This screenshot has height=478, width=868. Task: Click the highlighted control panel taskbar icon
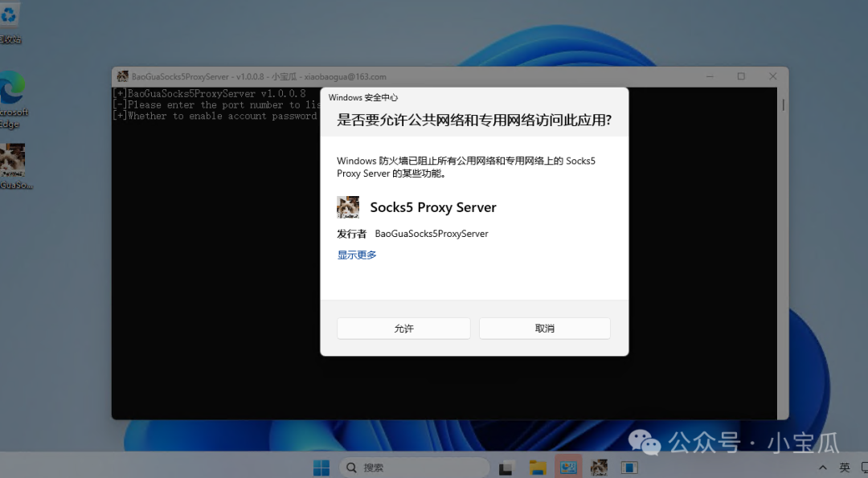[568, 468]
